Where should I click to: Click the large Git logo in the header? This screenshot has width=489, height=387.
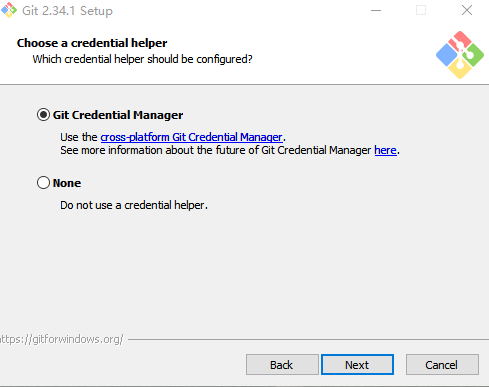[460, 55]
